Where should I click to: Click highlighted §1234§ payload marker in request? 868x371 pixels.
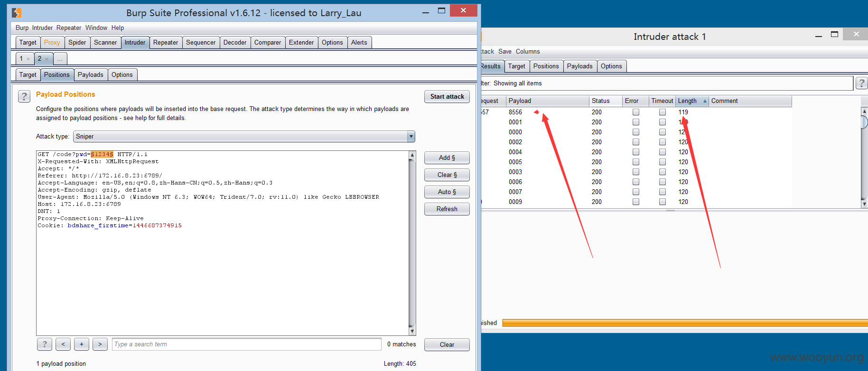click(x=102, y=155)
